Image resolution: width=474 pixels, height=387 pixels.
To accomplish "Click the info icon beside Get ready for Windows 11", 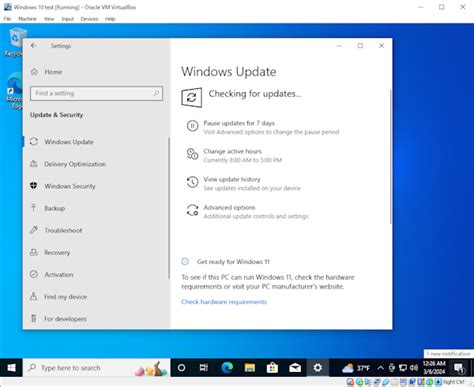I will (185, 262).
